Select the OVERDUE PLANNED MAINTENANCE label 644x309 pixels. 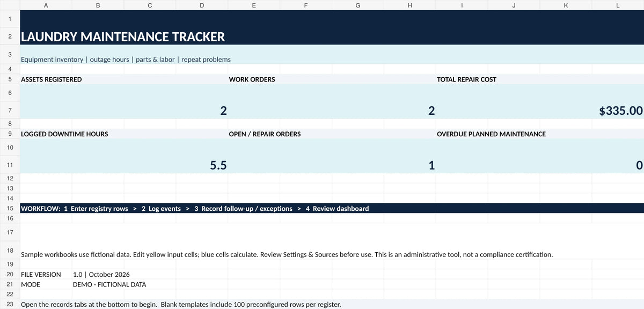[491, 134]
